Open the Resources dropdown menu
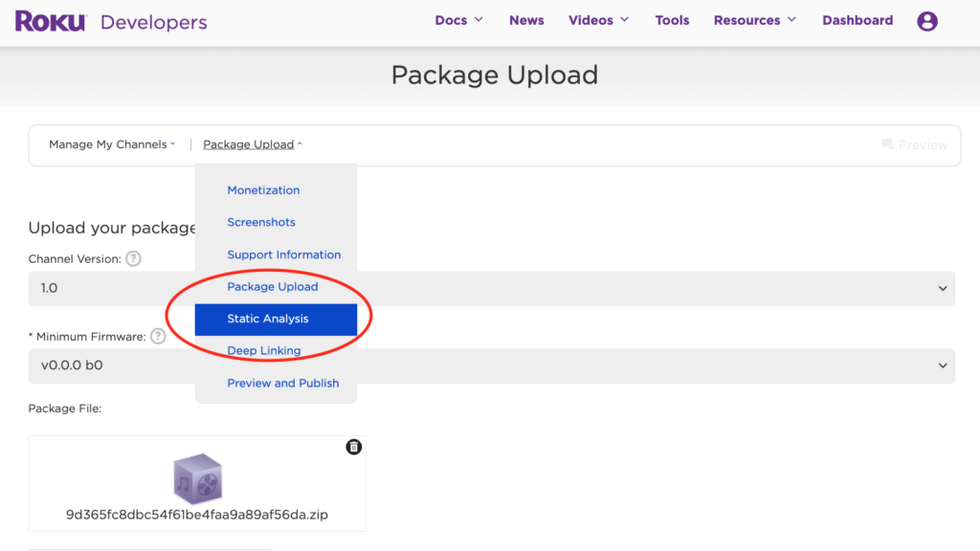This screenshot has height=551, width=980. [x=755, y=21]
